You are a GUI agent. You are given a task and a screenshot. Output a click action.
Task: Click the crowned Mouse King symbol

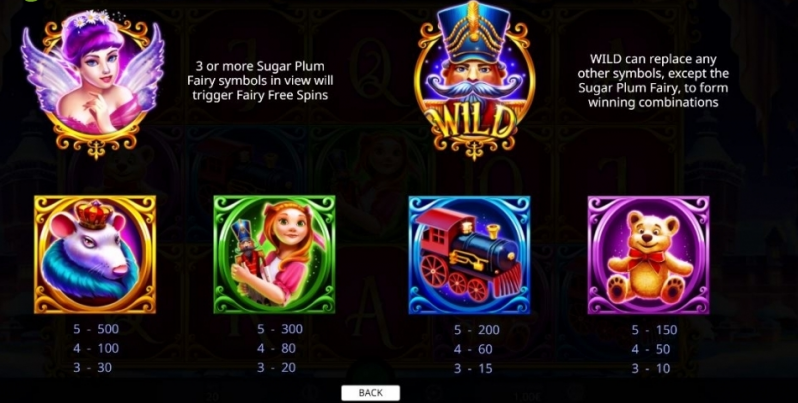95,254
